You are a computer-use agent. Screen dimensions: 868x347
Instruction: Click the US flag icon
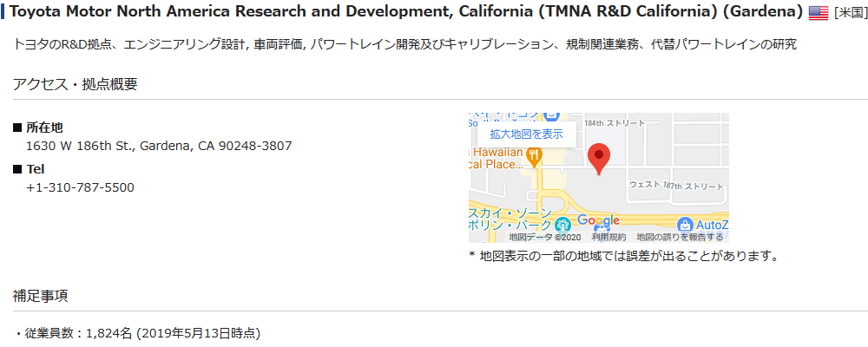click(819, 13)
